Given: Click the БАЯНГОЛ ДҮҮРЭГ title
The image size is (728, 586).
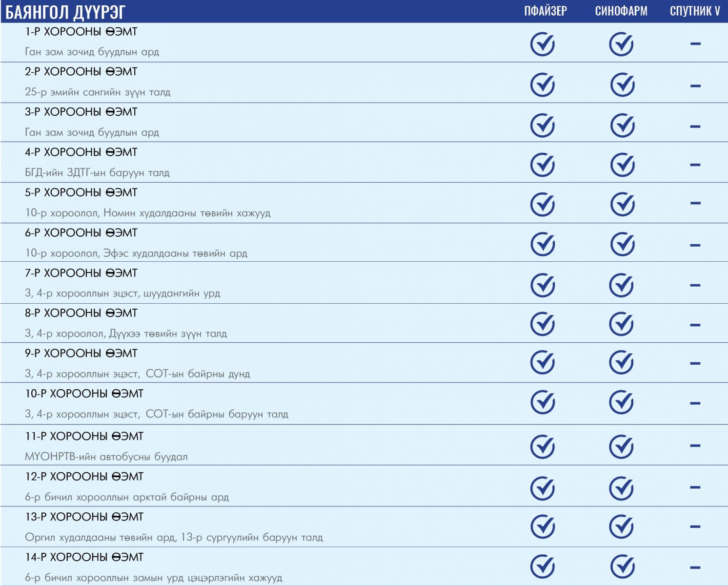Looking at the screenshot, I should (x=65, y=12).
